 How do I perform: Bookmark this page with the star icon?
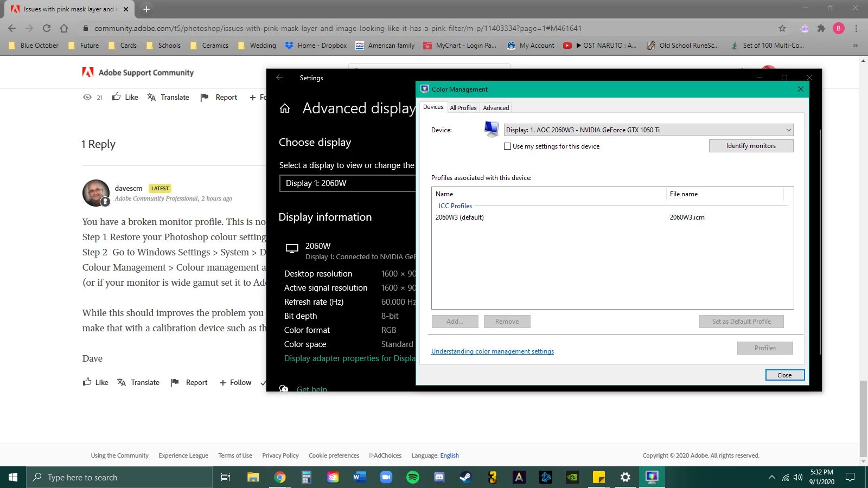782,28
